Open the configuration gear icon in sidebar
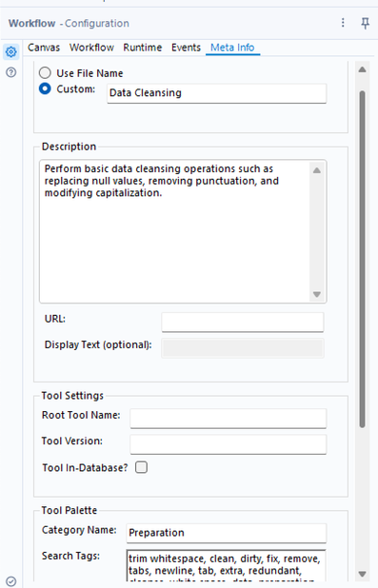This screenshot has height=588, width=378. [11, 51]
